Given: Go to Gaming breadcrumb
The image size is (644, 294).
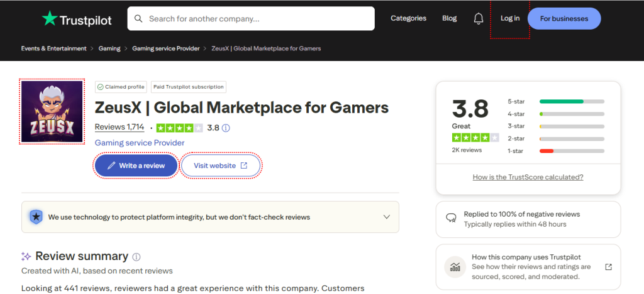Looking at the screenshot, I should pyautogui.click(x=109, y=48).
